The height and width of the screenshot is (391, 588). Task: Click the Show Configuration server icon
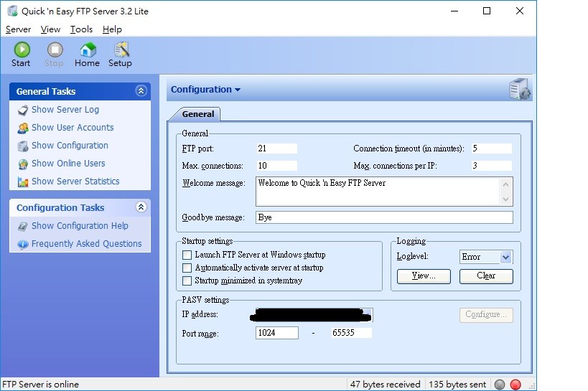[x=23, y=146]
